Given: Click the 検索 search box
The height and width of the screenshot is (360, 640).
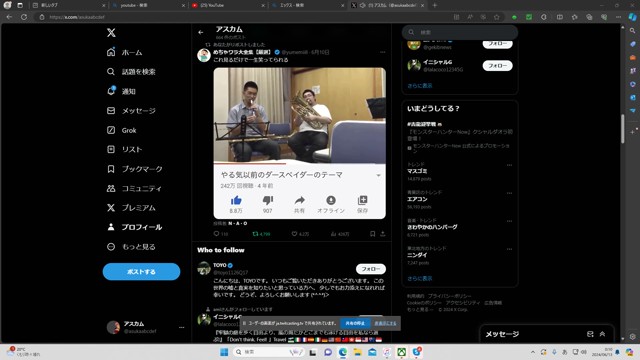Looking at the screenshot, I should (x=460, y=32).
